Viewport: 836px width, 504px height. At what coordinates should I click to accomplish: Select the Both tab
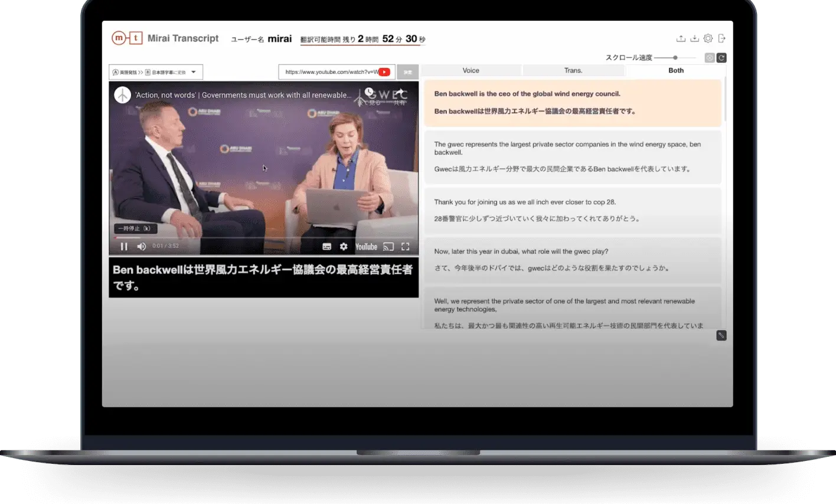tap(676, 71)
